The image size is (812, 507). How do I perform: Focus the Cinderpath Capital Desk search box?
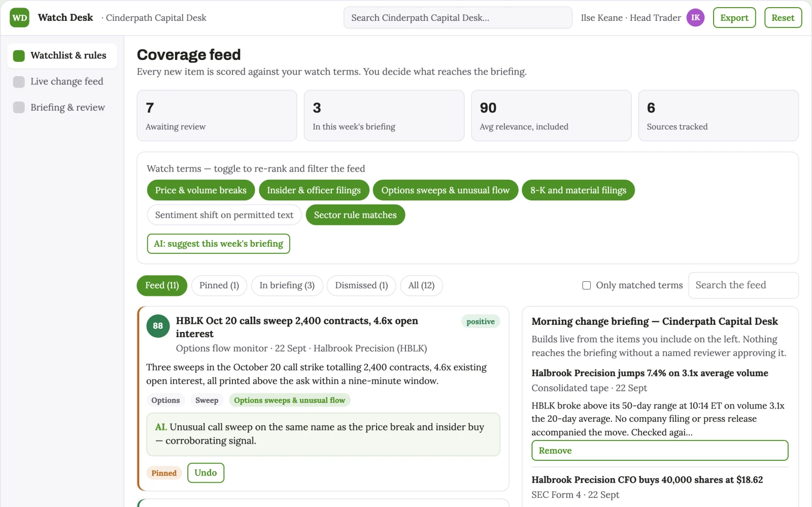point(458,18)
